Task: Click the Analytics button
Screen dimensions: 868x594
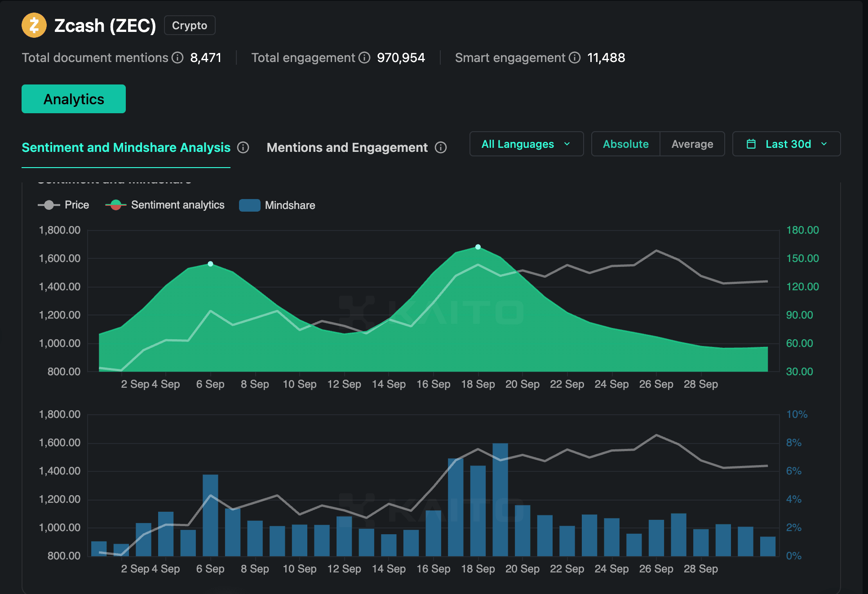Action: [74, 99]
